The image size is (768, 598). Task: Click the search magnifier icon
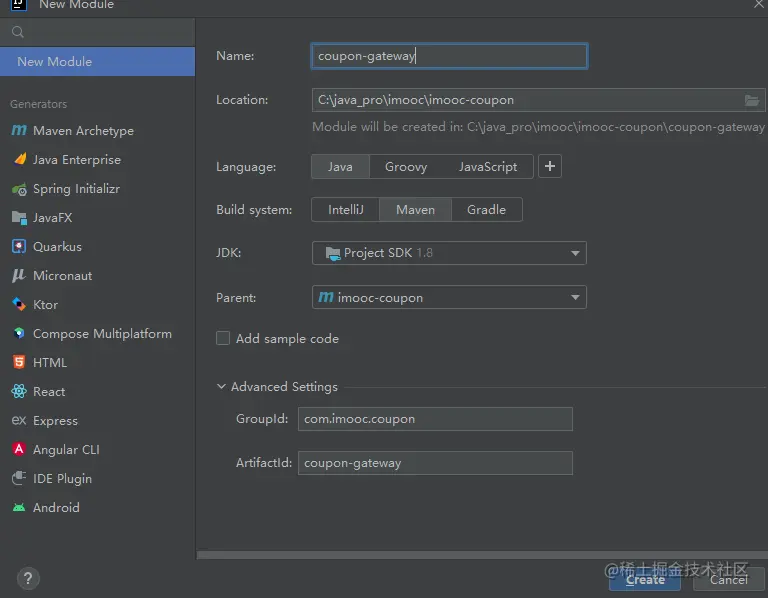coord(18,32)
